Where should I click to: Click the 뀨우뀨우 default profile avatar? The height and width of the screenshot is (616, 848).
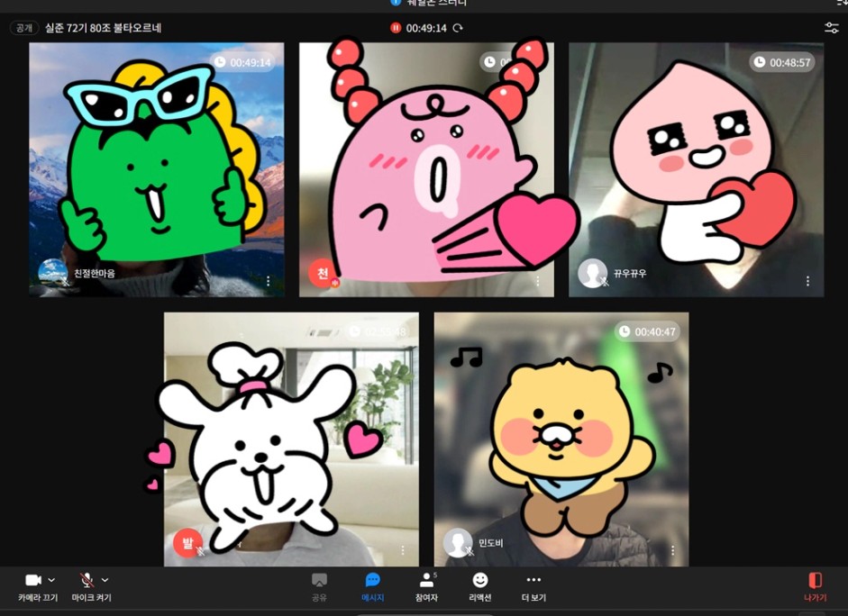click(x=593, y=273)
